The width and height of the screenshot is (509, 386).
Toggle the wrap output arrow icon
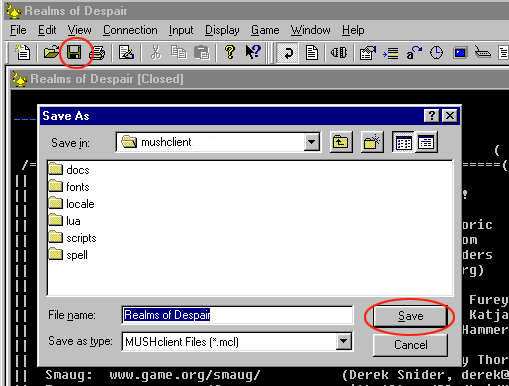pos(287,53)
